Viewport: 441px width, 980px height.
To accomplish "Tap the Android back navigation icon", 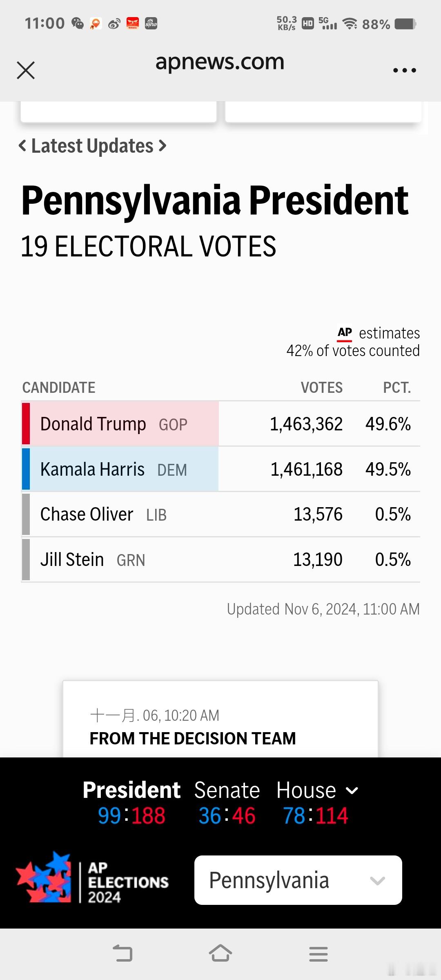I will coord(122,953).
